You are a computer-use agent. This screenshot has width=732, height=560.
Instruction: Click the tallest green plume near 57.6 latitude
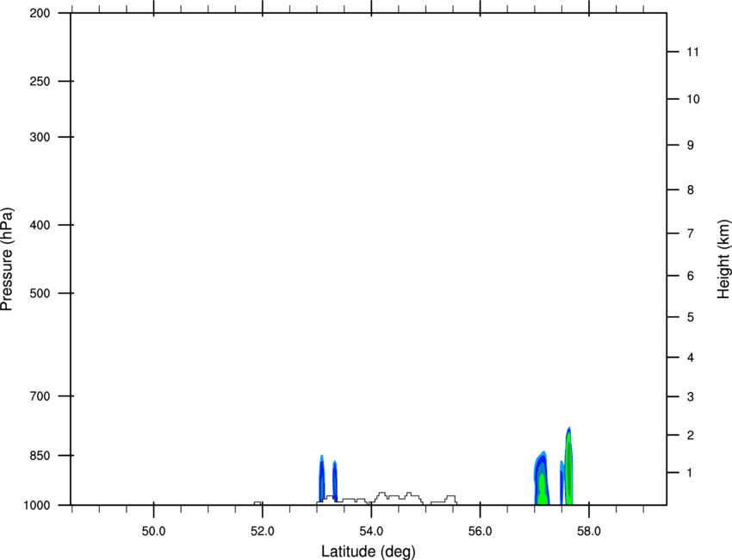tap(568, 467)
